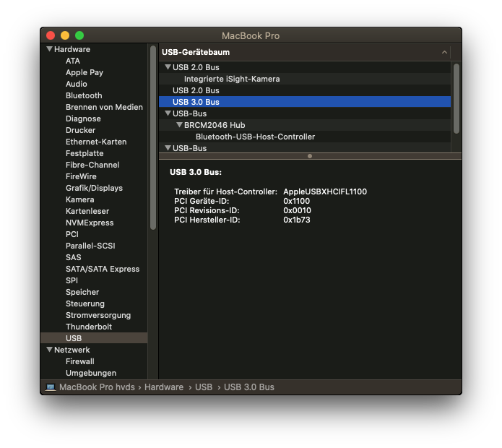Image resolution: width=502 pixels, height=448 pixels.
Task: Click the AppleUSBXHCIFL1100 driver value
Action: (325, 191)
